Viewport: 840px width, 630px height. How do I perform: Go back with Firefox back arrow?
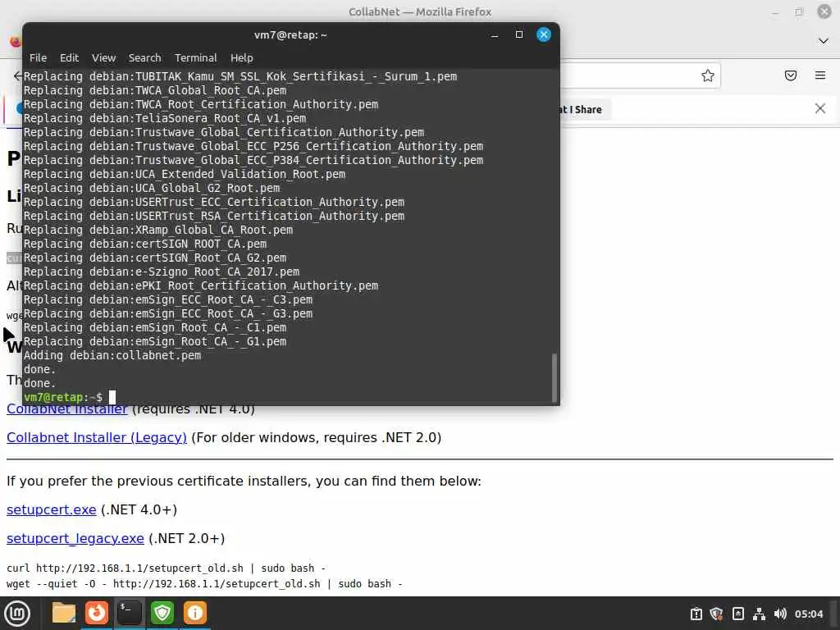[x=17, y=76]
